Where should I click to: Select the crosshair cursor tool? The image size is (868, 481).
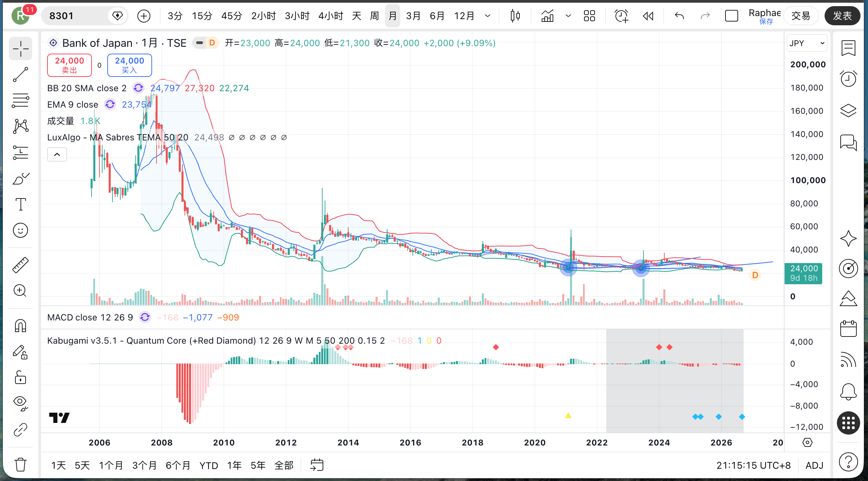[21, 49]
